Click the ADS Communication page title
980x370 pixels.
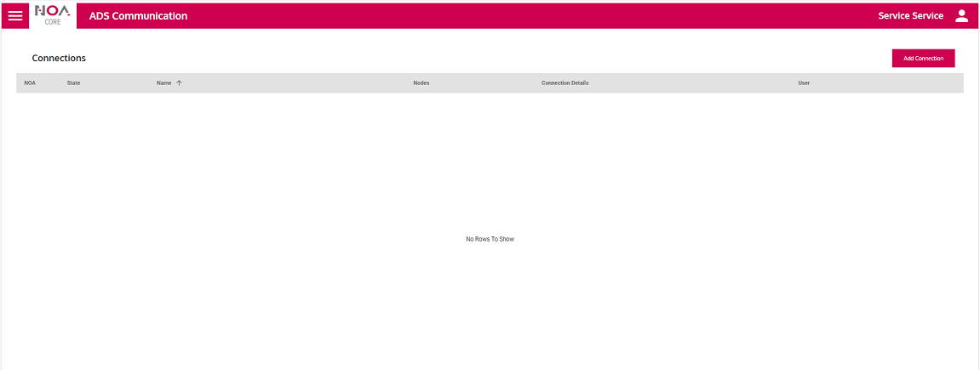(138, 16)
